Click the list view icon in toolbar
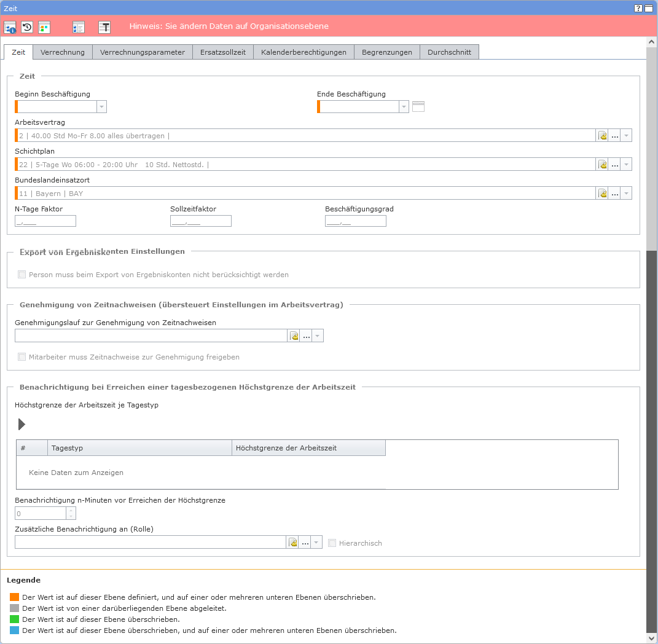This screenshot has width=658, height=644. pyautogui.click(x=78, y=27)
